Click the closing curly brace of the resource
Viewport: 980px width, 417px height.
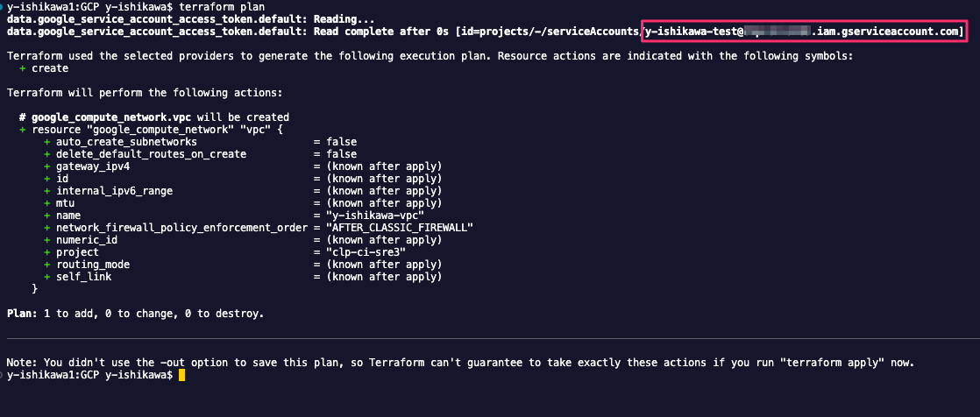click(x=34, y=288)
